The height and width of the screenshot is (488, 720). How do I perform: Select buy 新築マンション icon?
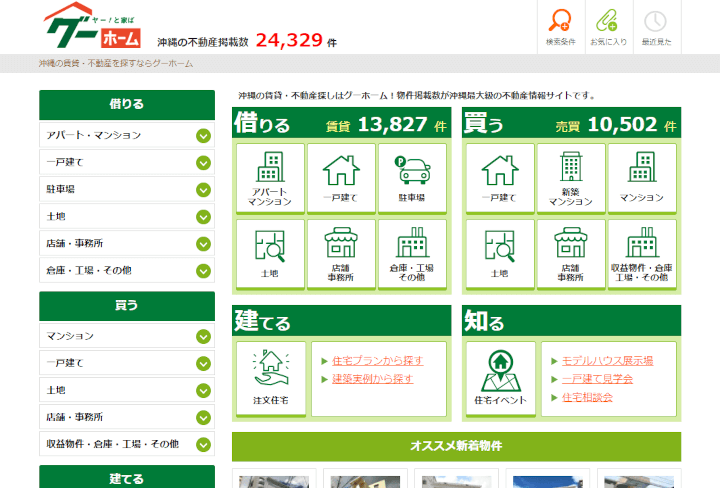(x=571, y=179)
